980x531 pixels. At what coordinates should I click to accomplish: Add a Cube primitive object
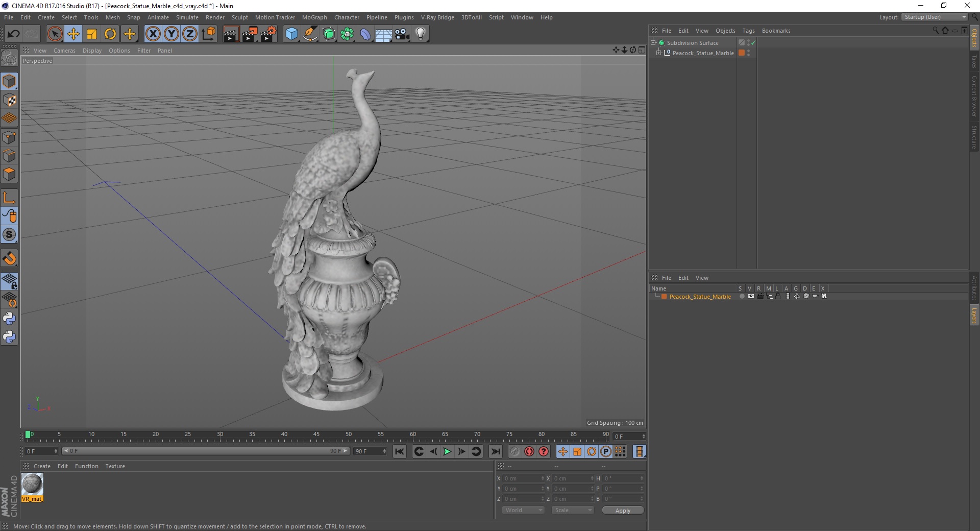(x=291, y=34)
